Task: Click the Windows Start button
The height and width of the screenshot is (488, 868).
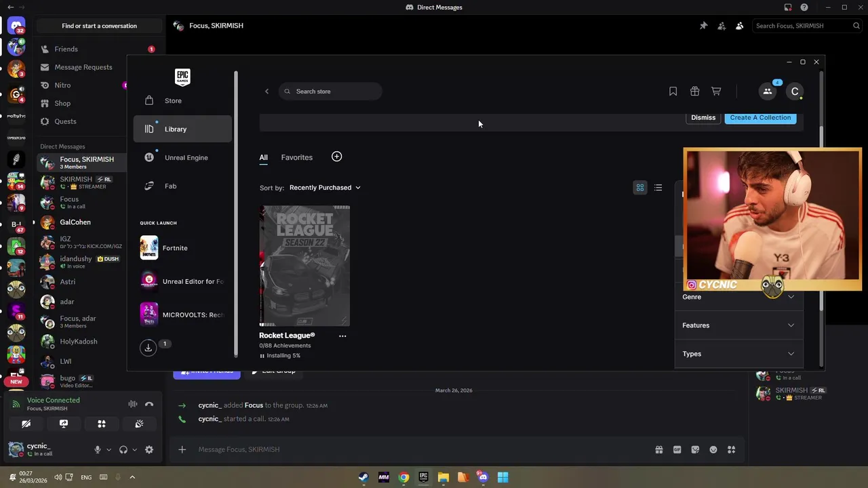Action: (502, 477)
